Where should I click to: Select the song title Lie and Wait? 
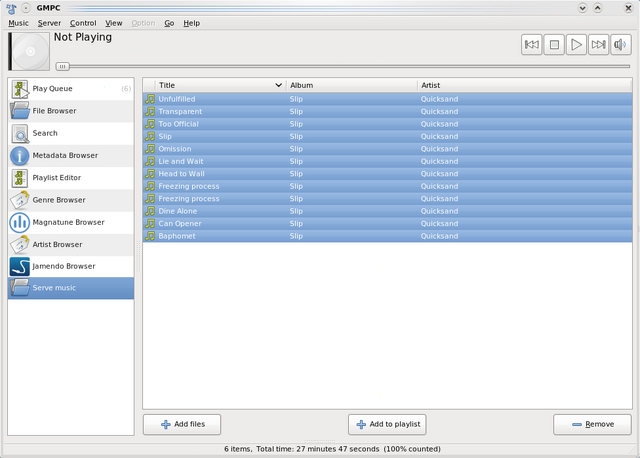pos(181,161)
